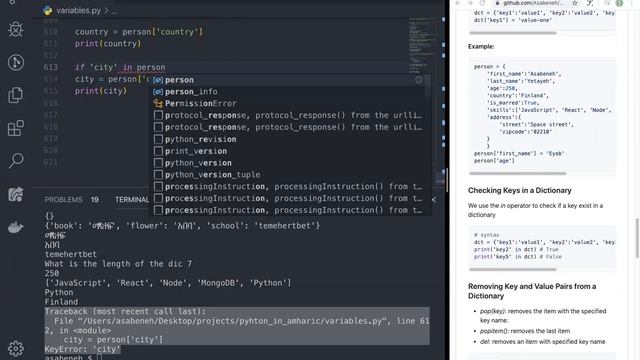
Task: Open the Run and Debug bug icon
Action: [16, 29]
